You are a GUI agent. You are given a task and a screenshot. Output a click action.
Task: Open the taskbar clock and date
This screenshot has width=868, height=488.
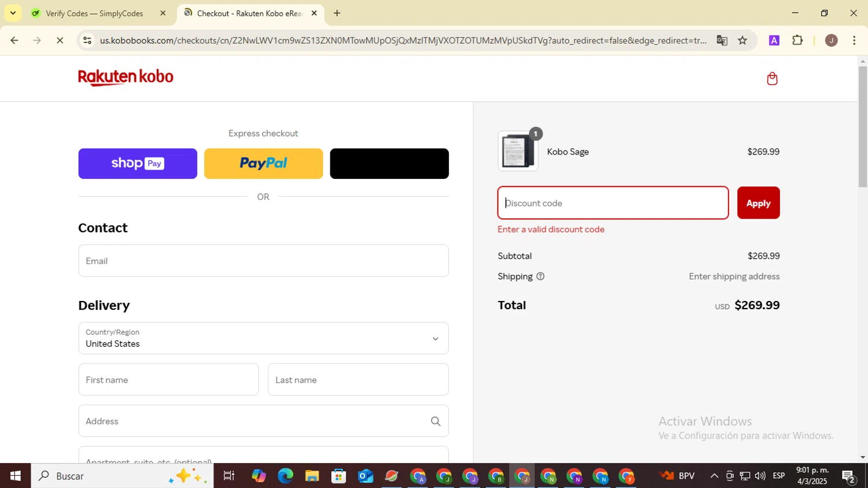coord(812,476)
